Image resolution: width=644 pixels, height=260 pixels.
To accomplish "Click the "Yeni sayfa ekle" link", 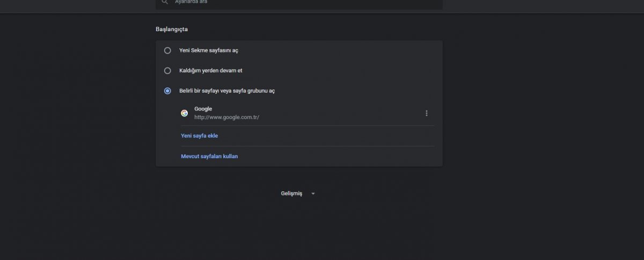I will [199, 136].
